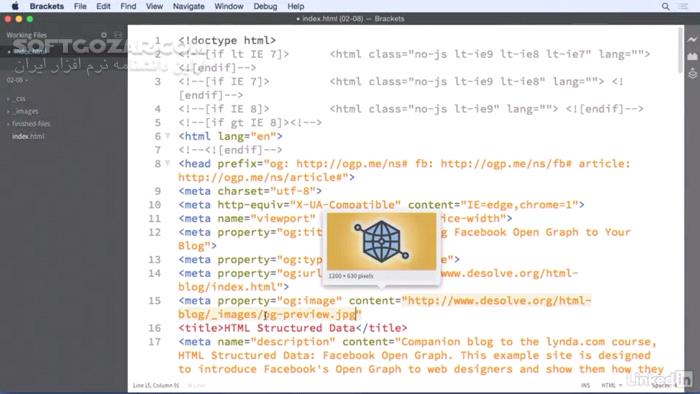Image resolution: width=700 pixels, height=394 pixels.
Task: Open Spotlight search magnifier in menu bar
Action: coord(666,6)
